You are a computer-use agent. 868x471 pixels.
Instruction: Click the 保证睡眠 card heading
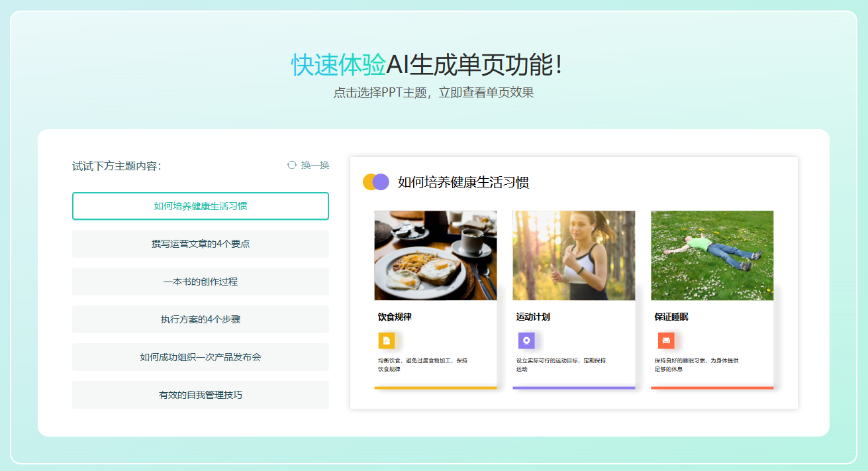click(x=671, y=317)
